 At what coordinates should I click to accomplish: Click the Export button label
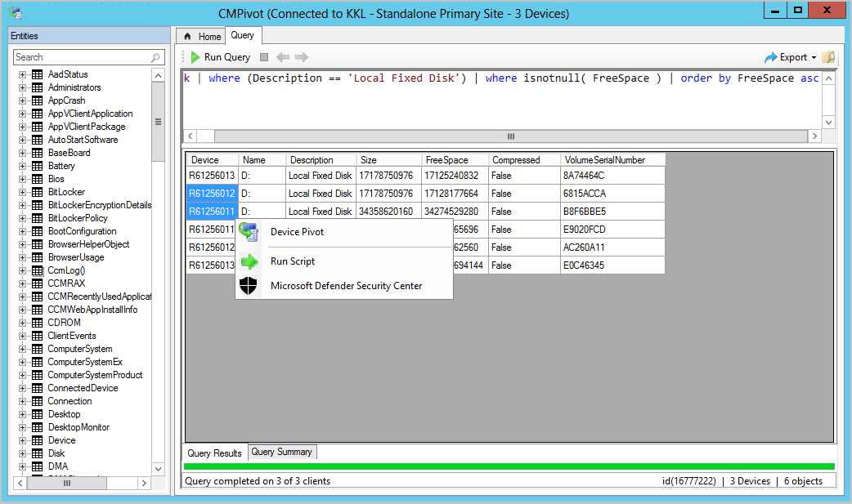click(x=793, y=57)
